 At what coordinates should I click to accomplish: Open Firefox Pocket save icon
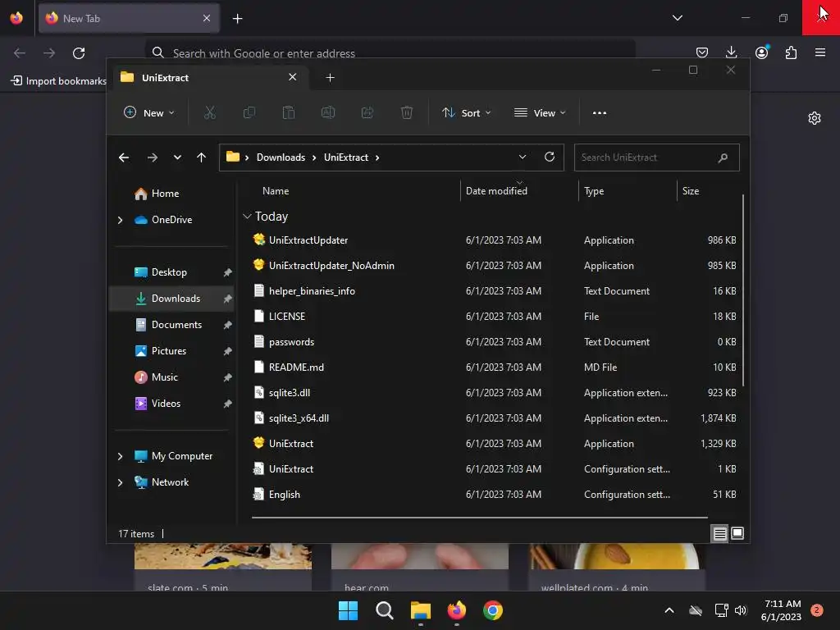point(702,52)
